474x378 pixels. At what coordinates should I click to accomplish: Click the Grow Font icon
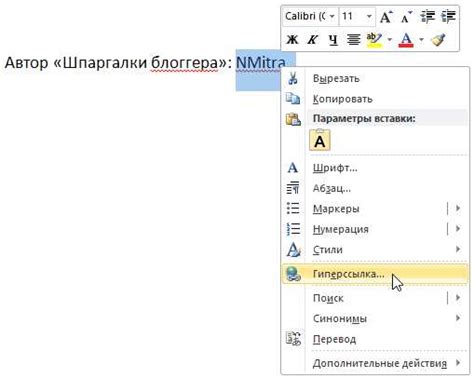[x=387, y=16]
